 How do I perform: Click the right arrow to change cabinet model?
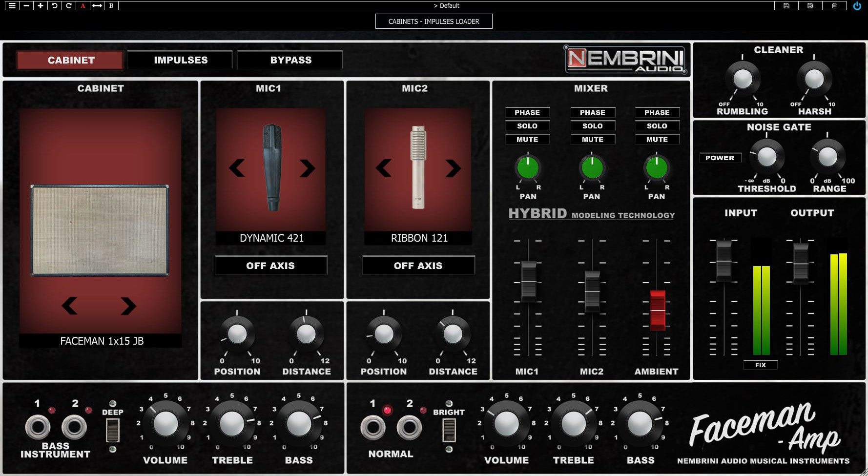click(x=128, y=305)
